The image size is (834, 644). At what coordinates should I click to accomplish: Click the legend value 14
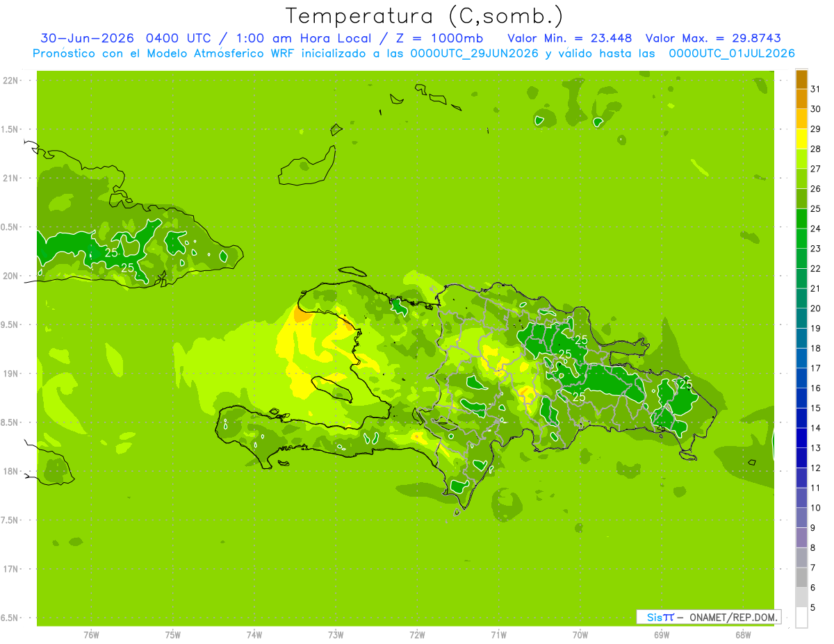click(x=816, y=428)
